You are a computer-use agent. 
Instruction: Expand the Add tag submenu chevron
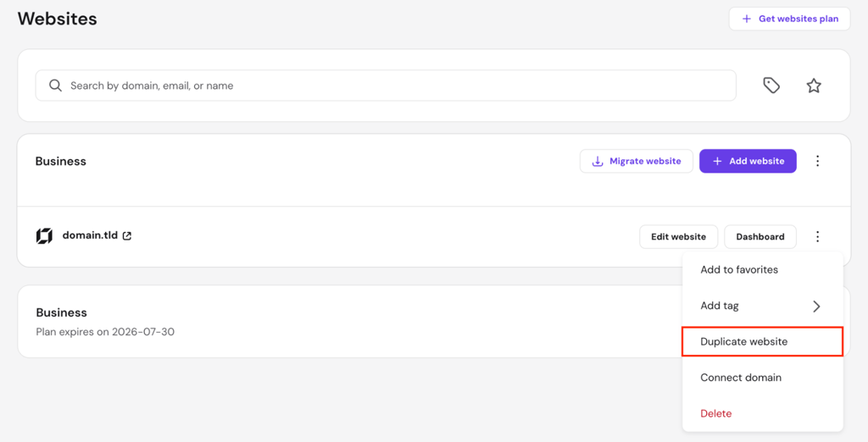click(816, 306)
